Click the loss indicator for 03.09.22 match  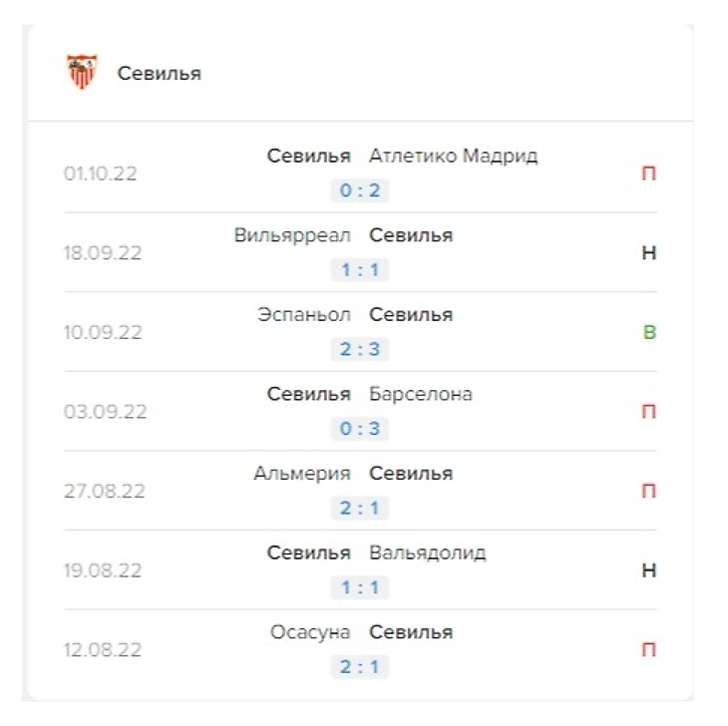pos(648,412)
